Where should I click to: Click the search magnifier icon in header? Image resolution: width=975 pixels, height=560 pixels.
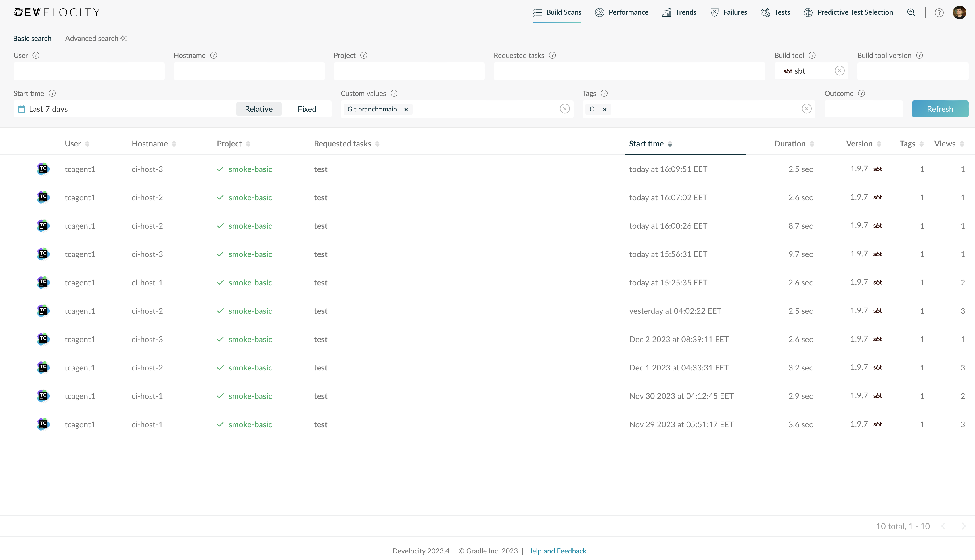911,13
